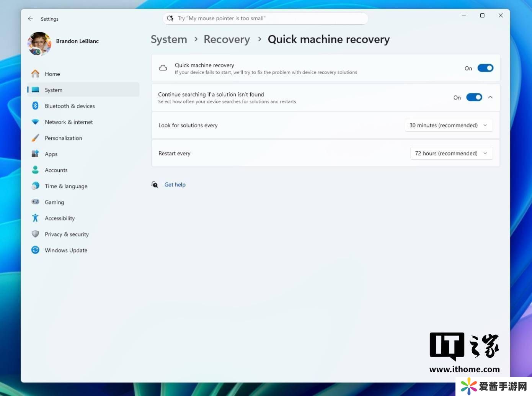Click the Accessibility figure icon
Screen dimensions: 532x396
click(35, 218)
